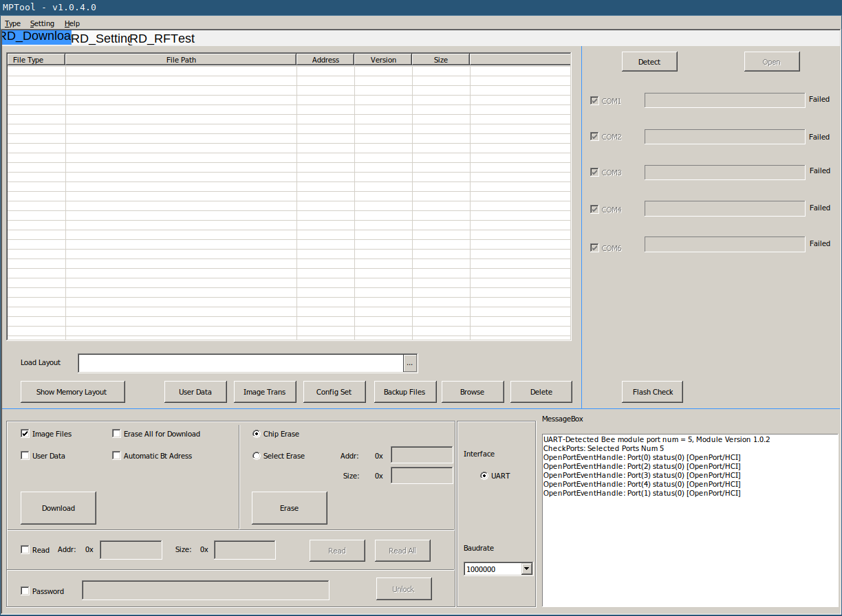Viewport: 842px width, 616px height.
Task: Click the Download button
Action: [58, 508]
